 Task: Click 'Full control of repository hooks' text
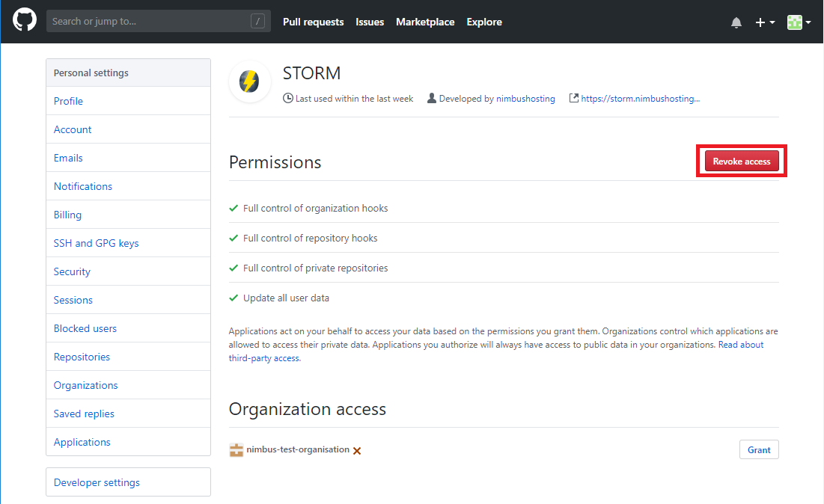pos(310,238)
